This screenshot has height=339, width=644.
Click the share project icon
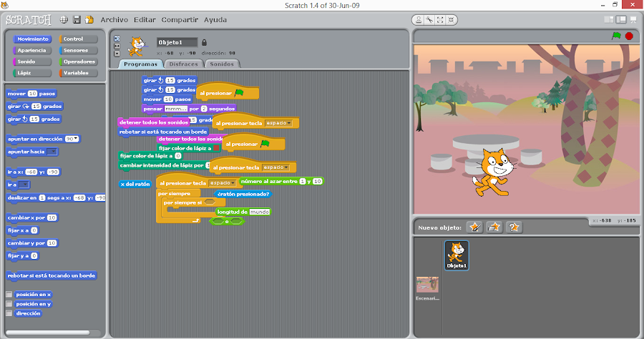(x=89, y=19)
